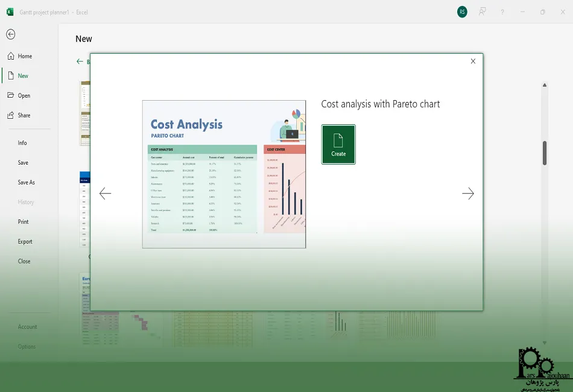Open the Print page
The image size is (573, 392).
pyautogui.click(x=23, y=222)
